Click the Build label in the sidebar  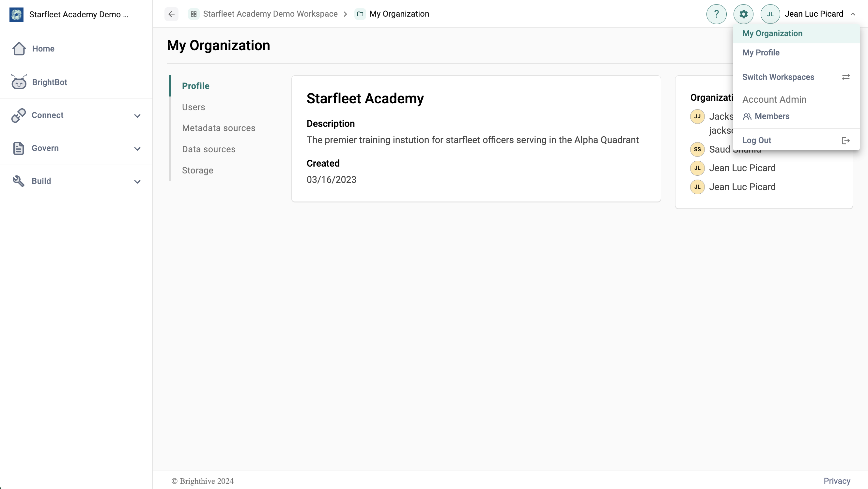click(41, 181)
